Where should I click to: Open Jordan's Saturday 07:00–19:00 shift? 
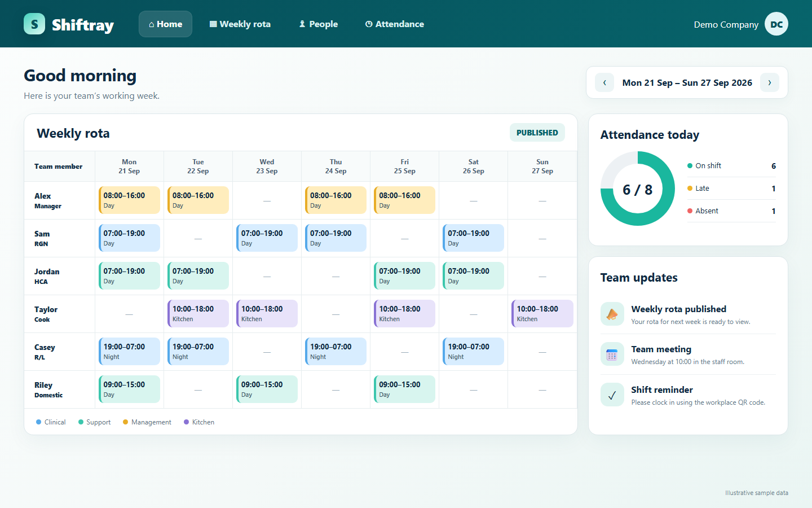tap(473, 276)
